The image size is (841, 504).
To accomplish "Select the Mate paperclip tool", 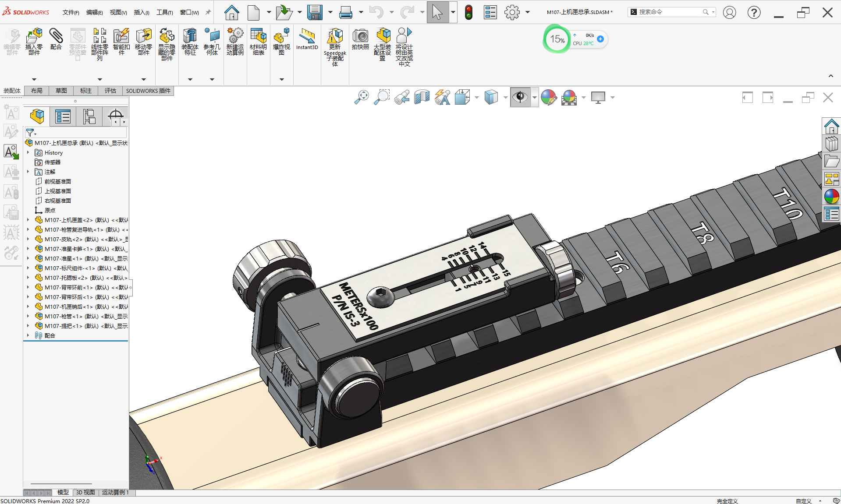I will (56, 39).
